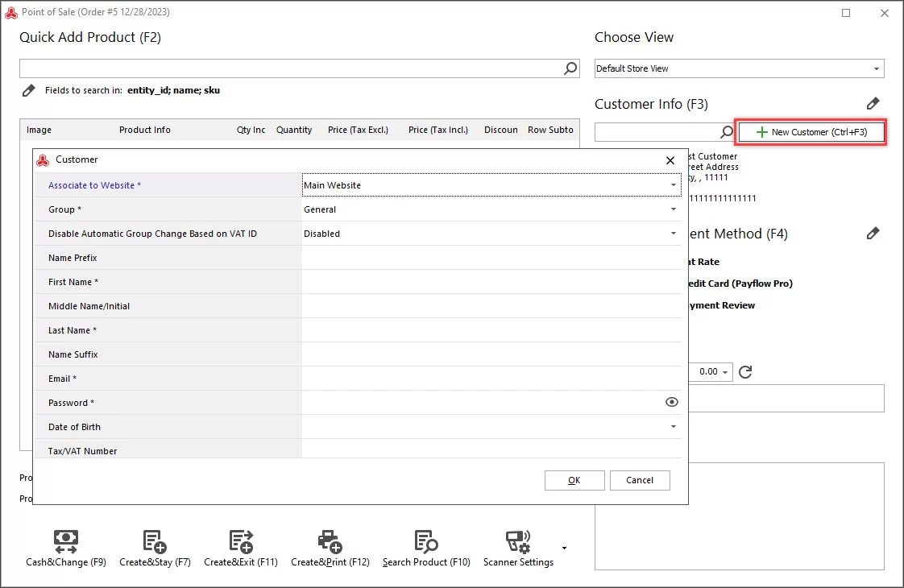Click the Row Subto column header
The image size is (904, 588).
click(550, 130)
